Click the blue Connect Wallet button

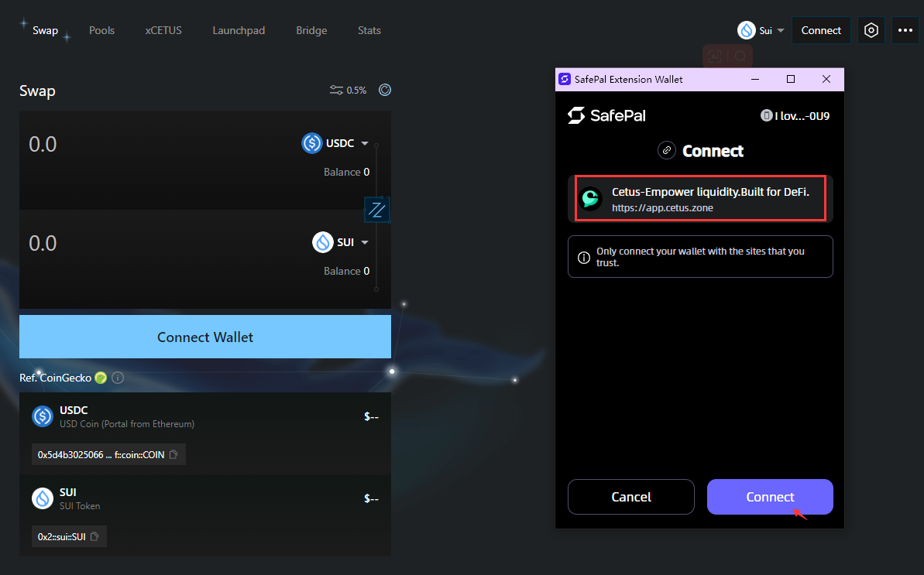point(205,337)
